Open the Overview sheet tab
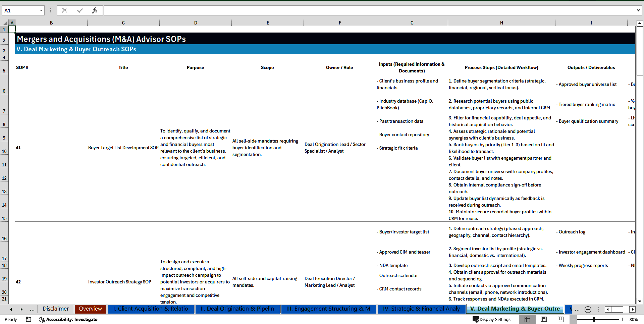This screenshot has width=644, height=324. (90, 309)
